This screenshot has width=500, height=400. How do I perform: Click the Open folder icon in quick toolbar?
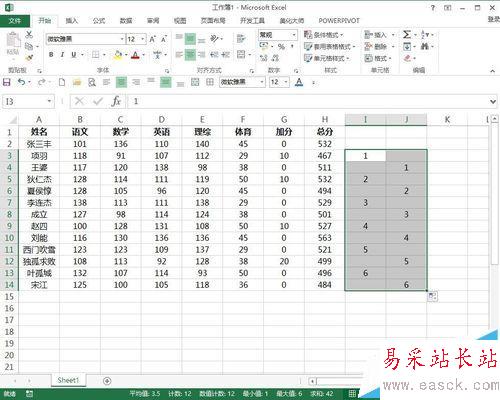[77, 82]
